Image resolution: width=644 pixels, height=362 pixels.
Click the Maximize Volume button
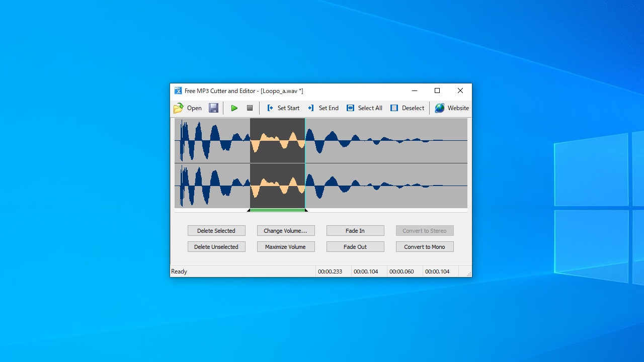286,247
